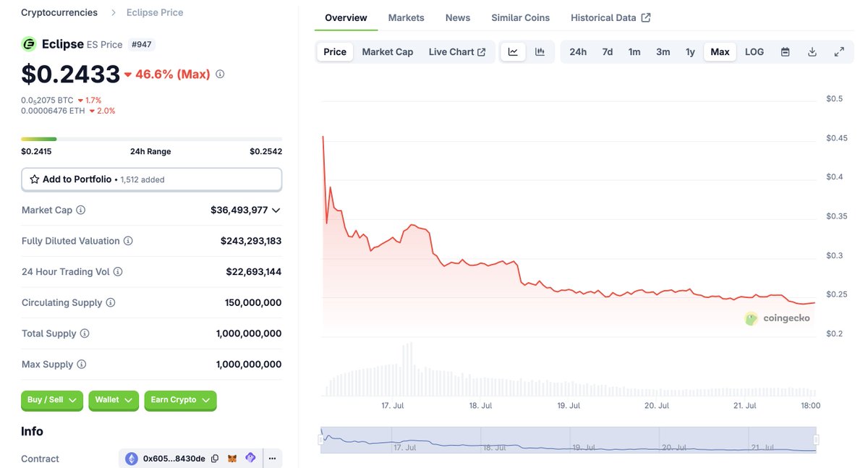Select the 1y time range
The image size is (868, 468).
point(690,52)
